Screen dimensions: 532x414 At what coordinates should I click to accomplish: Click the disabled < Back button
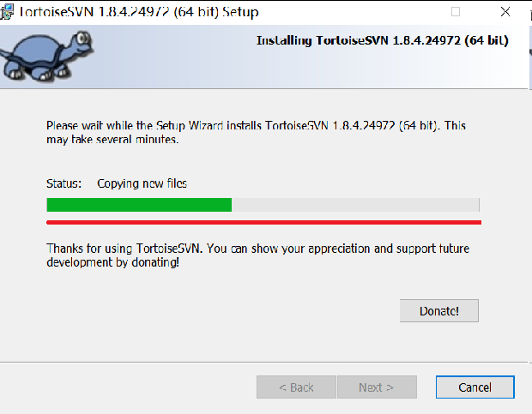click(x=296, y=387)
